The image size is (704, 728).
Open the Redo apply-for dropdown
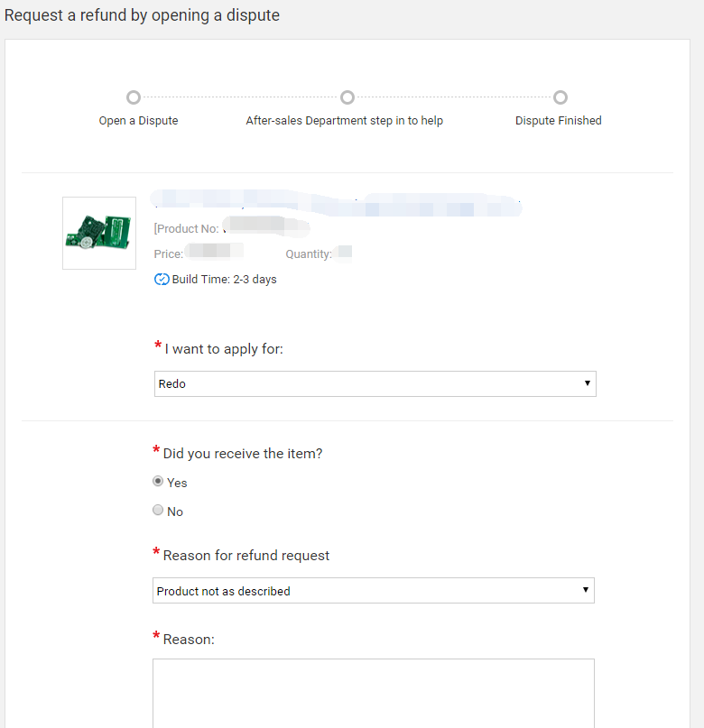[x=375, y=383]
